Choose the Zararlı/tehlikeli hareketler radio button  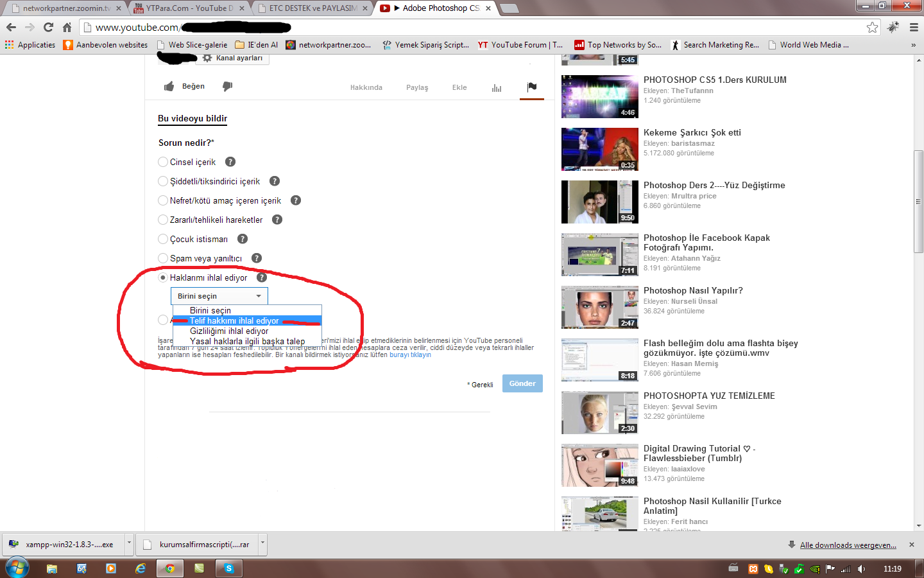pos(163,220)
